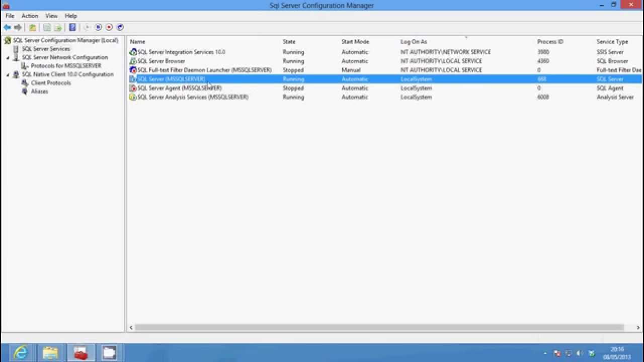Select SQL Server Network Configuration tree node
The image size is (644, 362).
pyautogui.click(x=64, y=57)
